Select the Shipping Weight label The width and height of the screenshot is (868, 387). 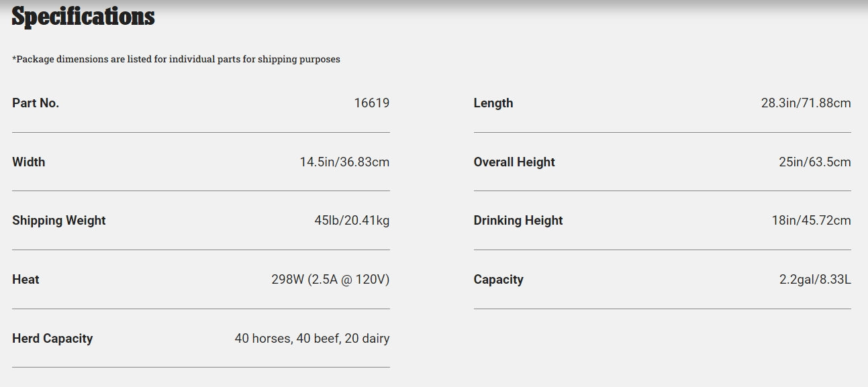pos(59,221)
